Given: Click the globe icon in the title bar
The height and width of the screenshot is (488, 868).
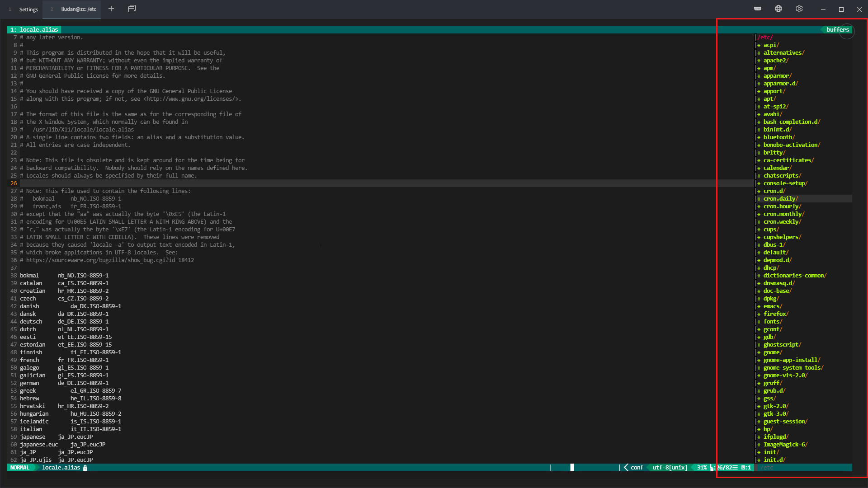Looking at the screenshot, I should 778,9.
